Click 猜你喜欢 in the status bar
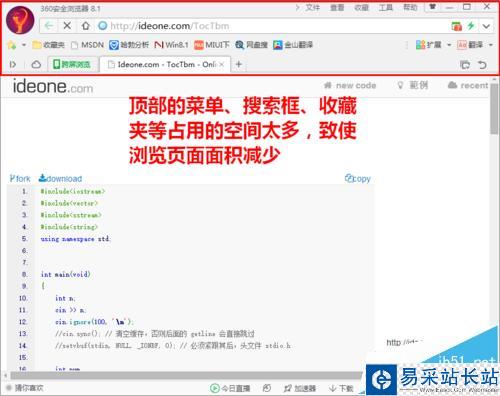The width and height of the screenshot is (500, 396). click(25, 388)
